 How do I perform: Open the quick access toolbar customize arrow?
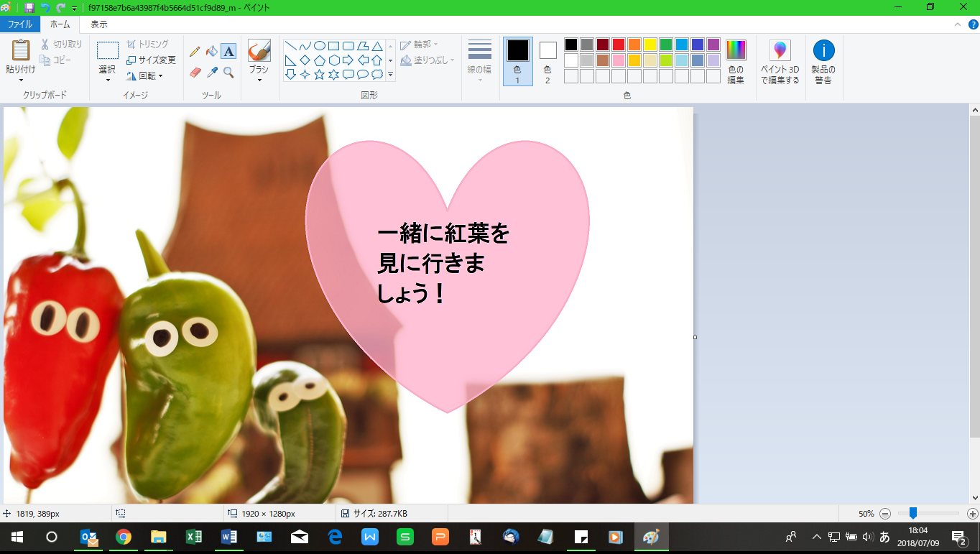[x=74, y=8]
